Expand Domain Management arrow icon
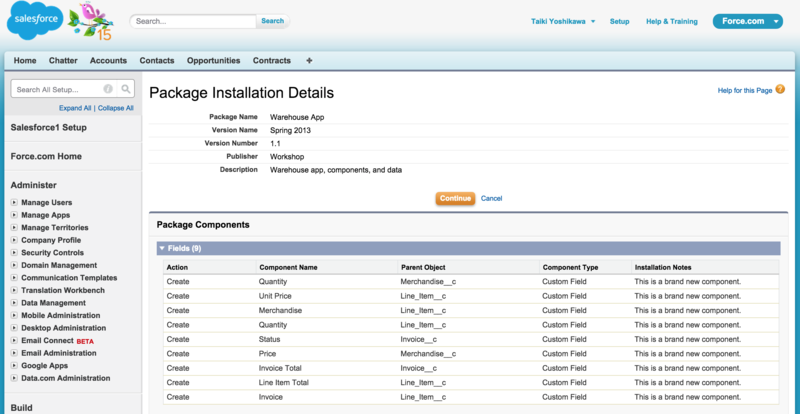 [14, 265]
